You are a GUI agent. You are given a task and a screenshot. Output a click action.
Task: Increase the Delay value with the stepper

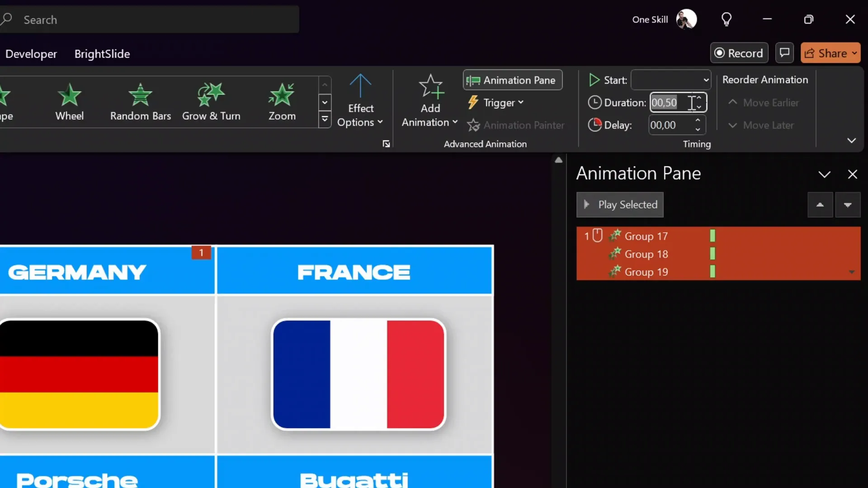pos(698,121)
